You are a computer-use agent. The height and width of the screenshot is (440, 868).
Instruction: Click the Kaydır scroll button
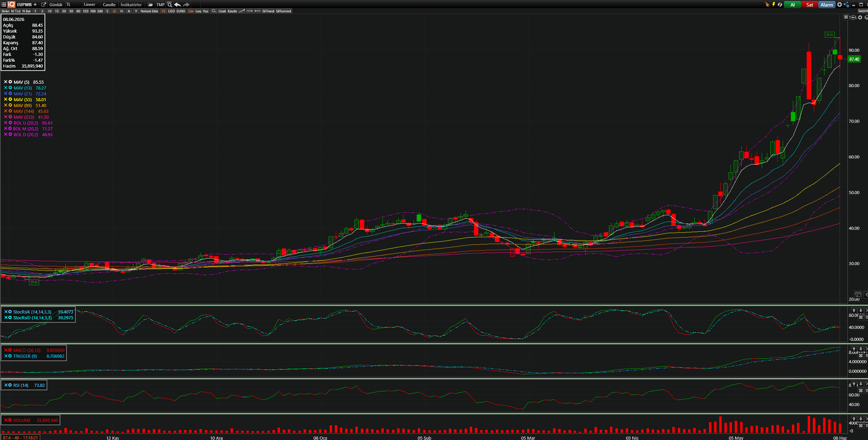(x=232, y=11)
